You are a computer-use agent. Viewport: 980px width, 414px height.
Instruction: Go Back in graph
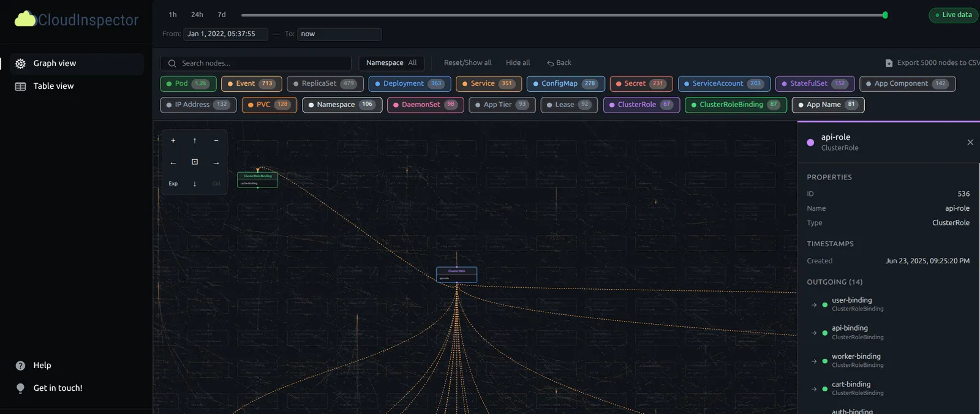click(x=559, y=63)
